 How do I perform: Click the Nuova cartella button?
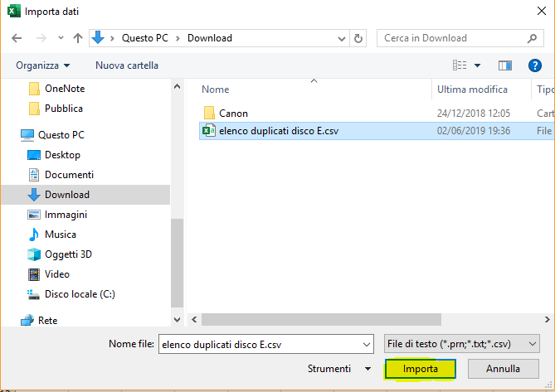pyautogui.click(x=126, y=65)
